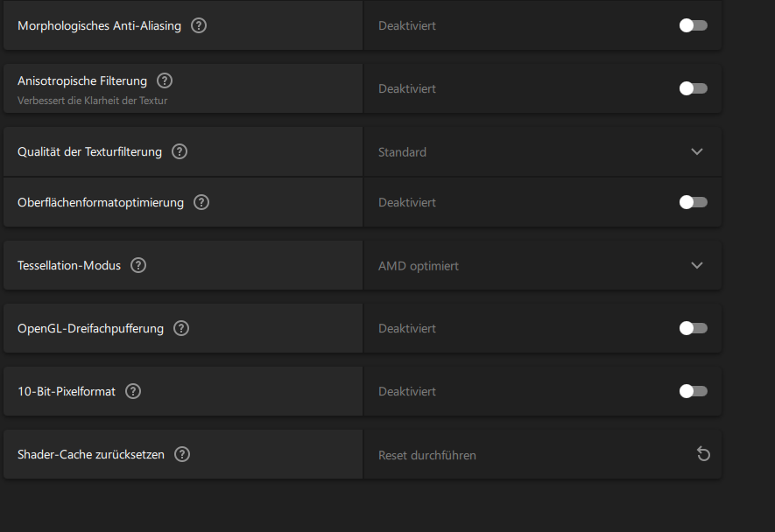The height and width of the screenshot is (532, 775).
Task: Show help for 10-Bit-Pixelformat
Action: pos(133,391)
